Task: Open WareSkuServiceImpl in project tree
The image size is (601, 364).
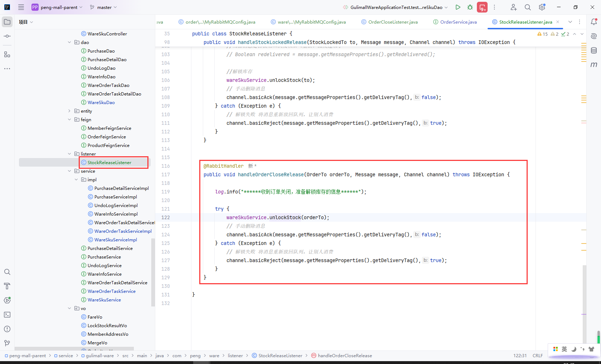Action: point(113,240)
